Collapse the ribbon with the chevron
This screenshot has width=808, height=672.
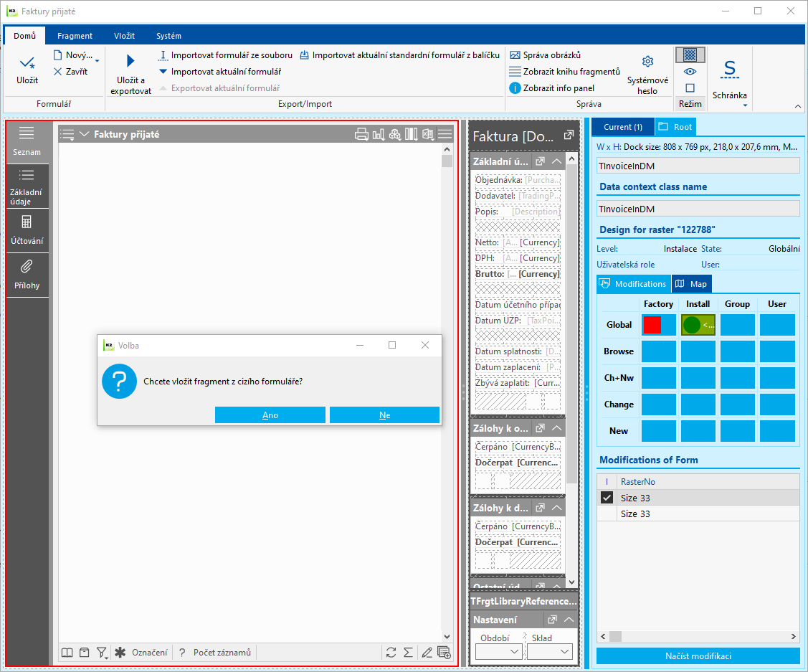pos(798,106)
